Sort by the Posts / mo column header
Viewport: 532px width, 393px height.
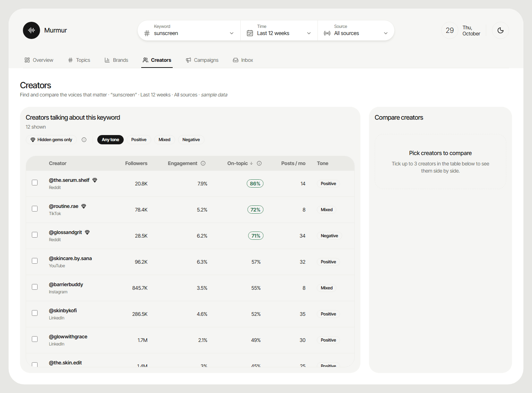click(293, 163)
